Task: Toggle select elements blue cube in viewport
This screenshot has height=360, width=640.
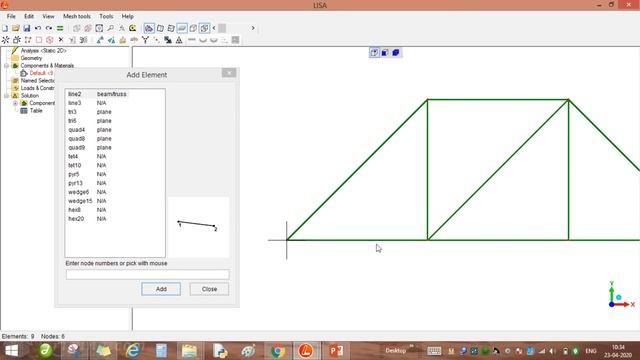Action: 396,53
